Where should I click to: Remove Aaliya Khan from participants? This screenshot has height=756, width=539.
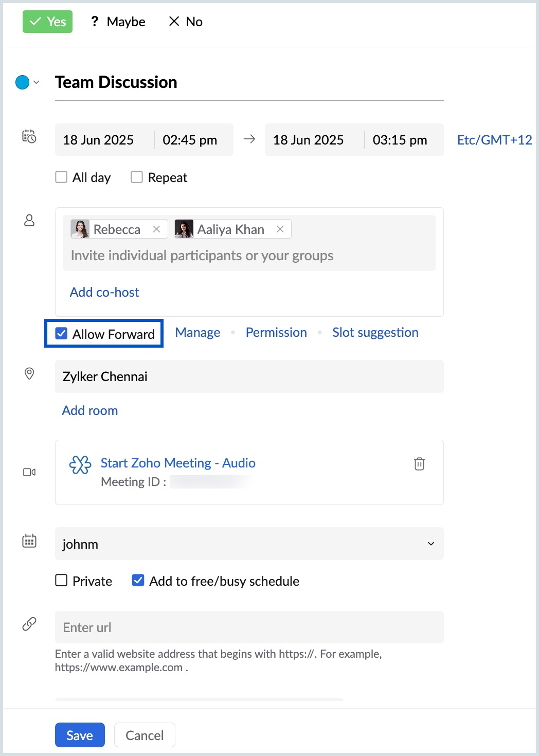pyautogui.click(x=280, y=229)
